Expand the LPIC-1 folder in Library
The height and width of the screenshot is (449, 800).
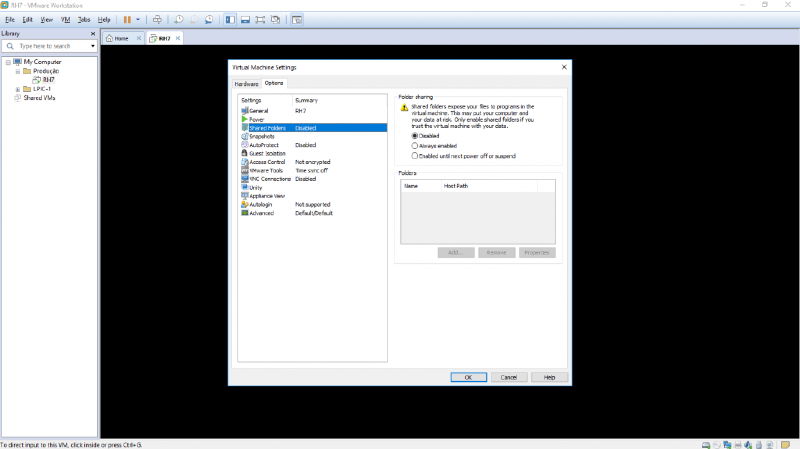click(18, 89)
